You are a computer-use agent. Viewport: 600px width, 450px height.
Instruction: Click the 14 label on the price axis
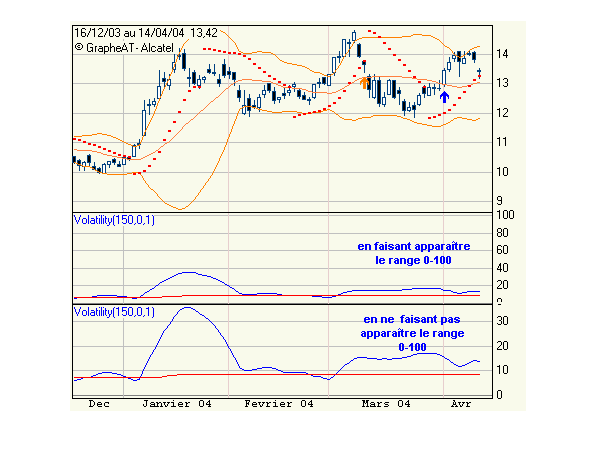502,54
